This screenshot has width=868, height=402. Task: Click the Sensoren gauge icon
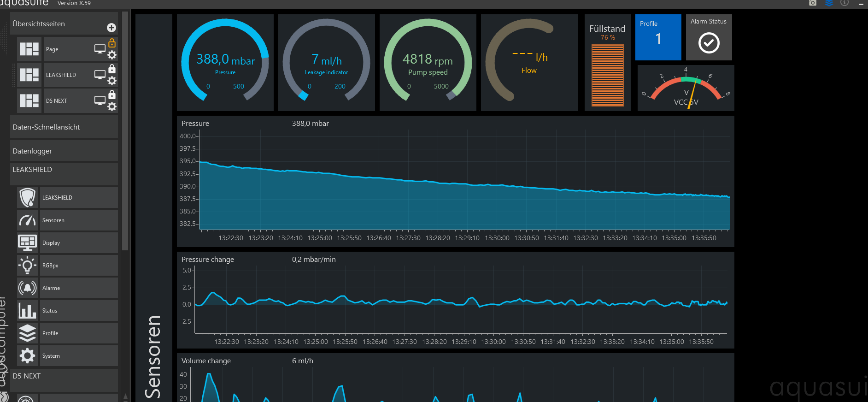pos(28,220)
